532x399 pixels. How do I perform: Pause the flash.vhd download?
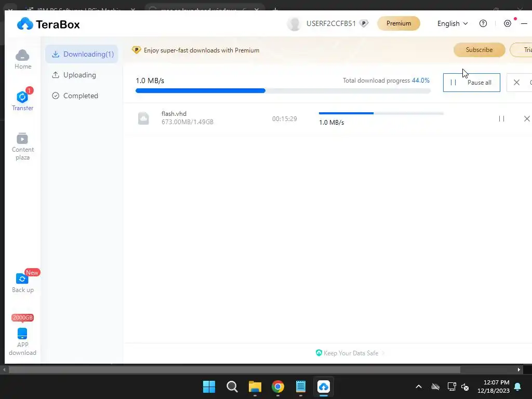pyautogui.click(x=501, y=118)
